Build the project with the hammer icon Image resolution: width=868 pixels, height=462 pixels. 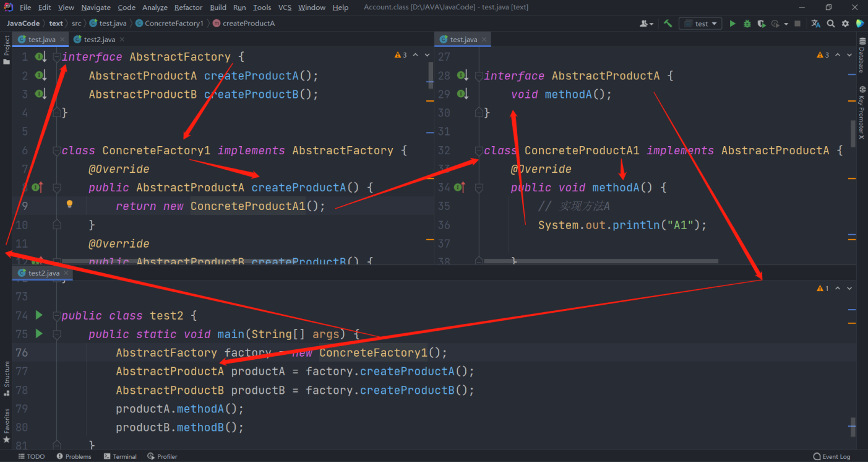click(668, 24)
